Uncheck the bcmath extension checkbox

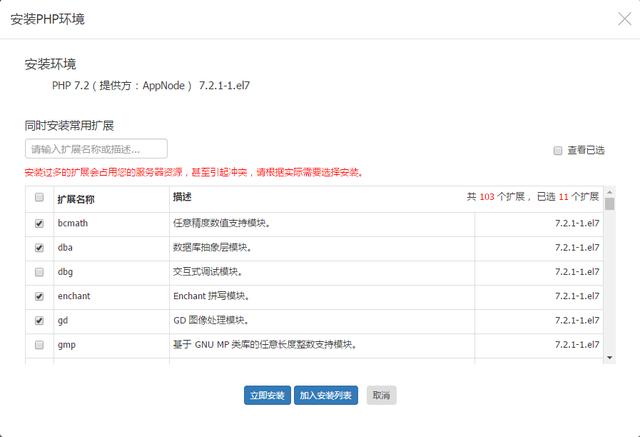tap(39, 224)
